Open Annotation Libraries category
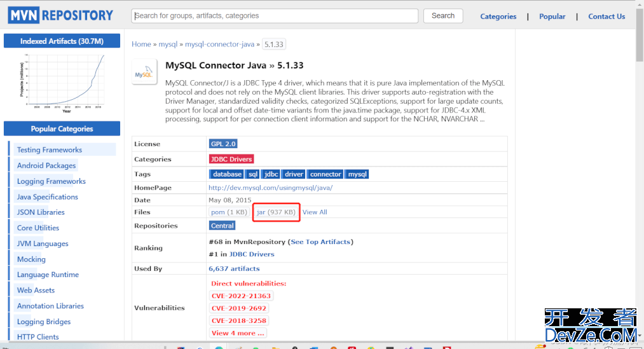The height and width of the screenshot is (349, 644). pos(50,306)
